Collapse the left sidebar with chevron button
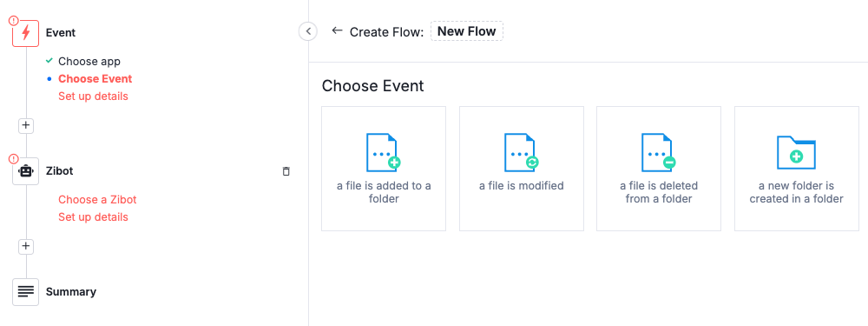The height and width of the screenshot is (326, 868). (x=308, y=31)
